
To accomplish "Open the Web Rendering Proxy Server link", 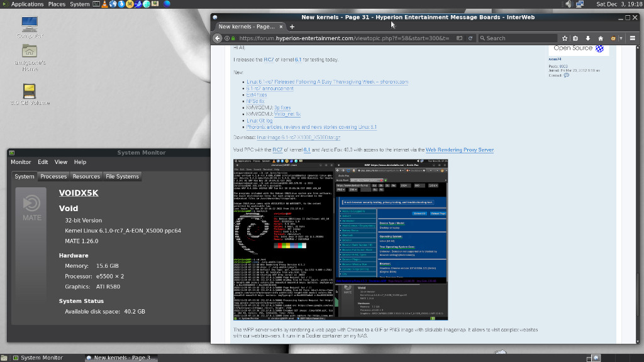I will pos(460,150).
